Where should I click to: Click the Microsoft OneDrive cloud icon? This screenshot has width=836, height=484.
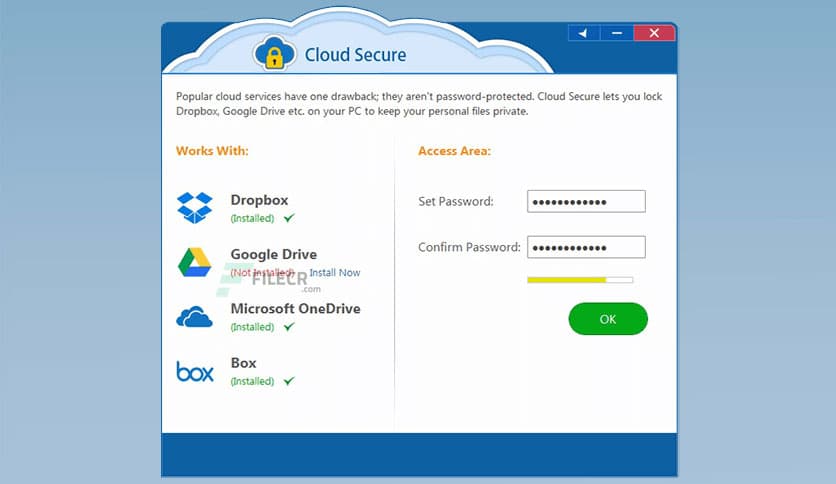195,317
